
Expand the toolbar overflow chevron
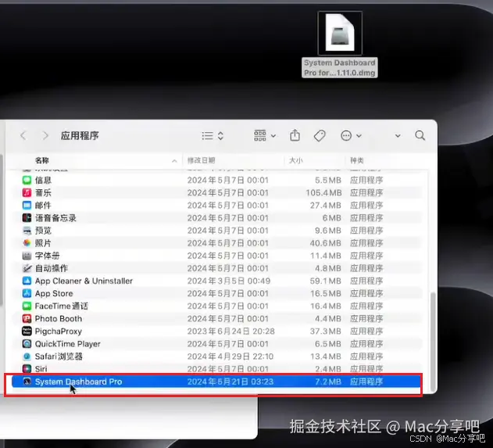click(x=398, y=136)
